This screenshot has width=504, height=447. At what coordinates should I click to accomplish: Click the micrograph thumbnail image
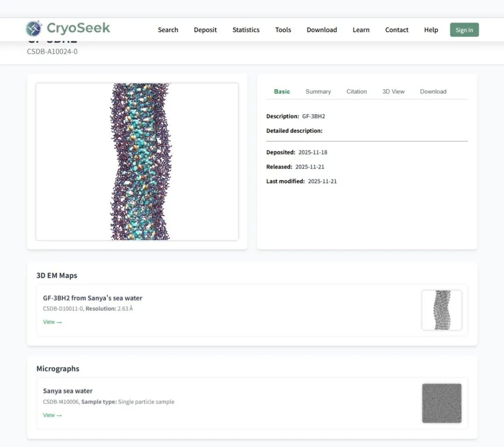[x=441, y=403]
